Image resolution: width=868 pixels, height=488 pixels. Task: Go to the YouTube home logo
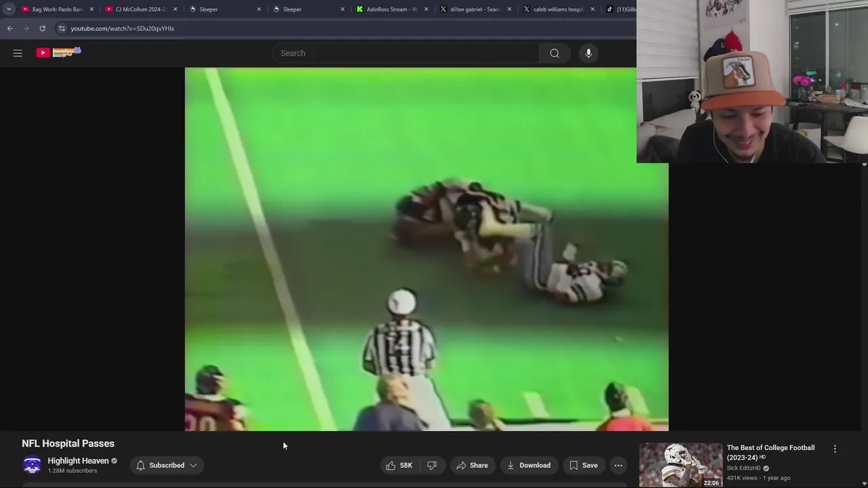click(58, 52)
